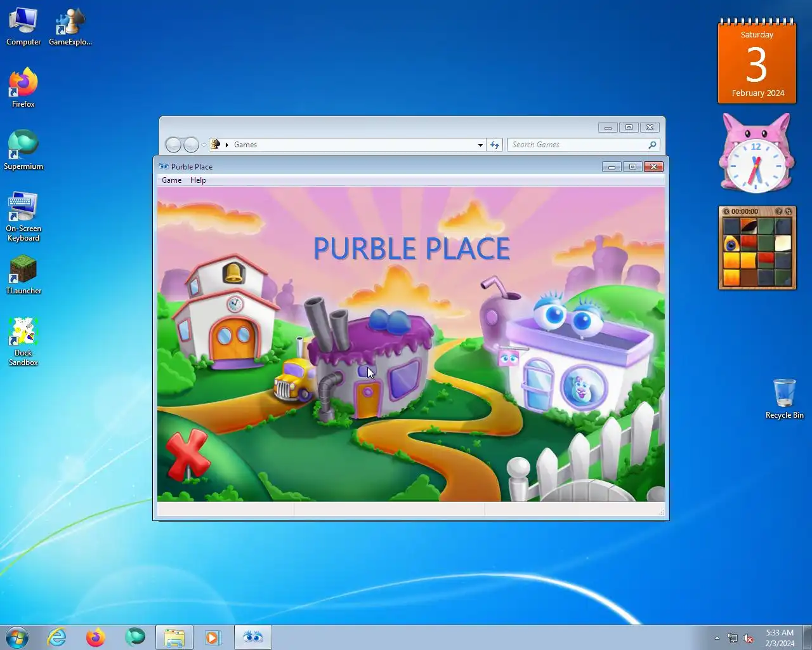Click the Show desktop strip
812x650 pixels.
(808, 637)
